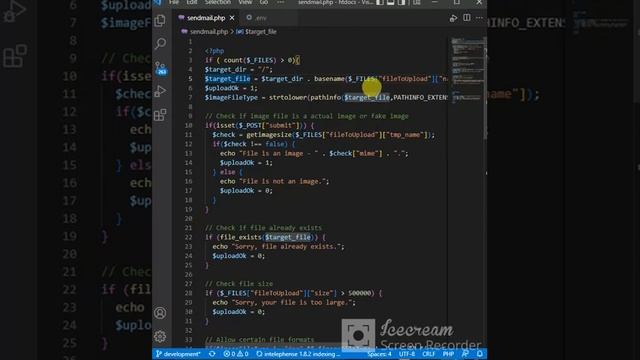
Task: Open Source Control view with badge
Action: [x=160, y=68]
